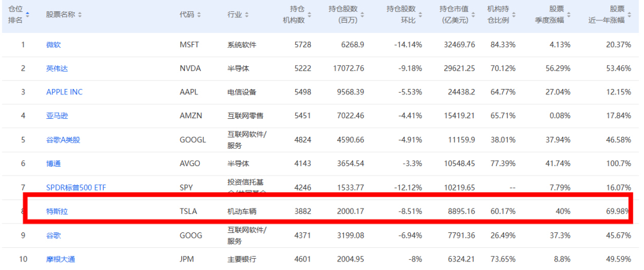Viewport: 644px width, 270px height.
Task: Click 机动车辆 industry cell for 特斯拉
Action: 242,211
